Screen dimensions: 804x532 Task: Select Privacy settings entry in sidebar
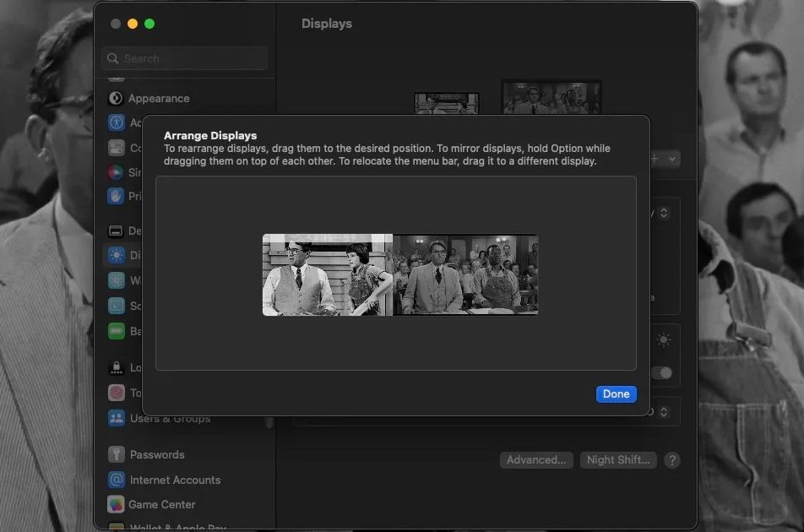point(116,196)
